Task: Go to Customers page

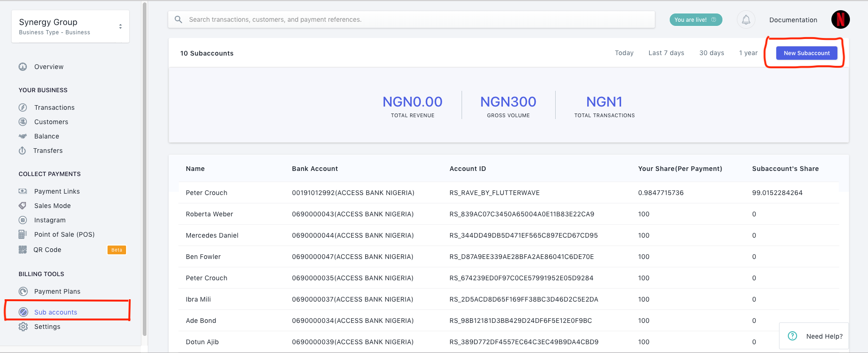Action: 51,122
